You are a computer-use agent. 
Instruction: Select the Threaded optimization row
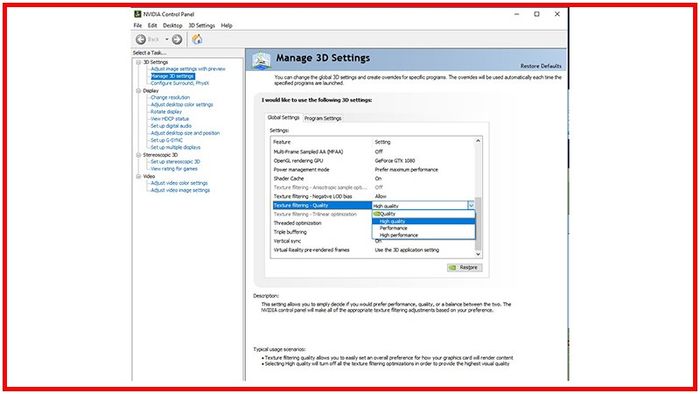[322, 224]
